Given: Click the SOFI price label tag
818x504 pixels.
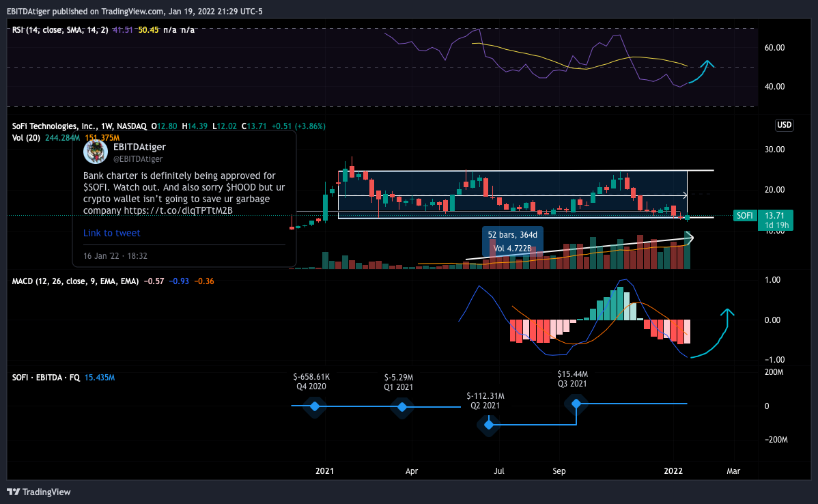Looking at the screenshot, I should point(744,216).
